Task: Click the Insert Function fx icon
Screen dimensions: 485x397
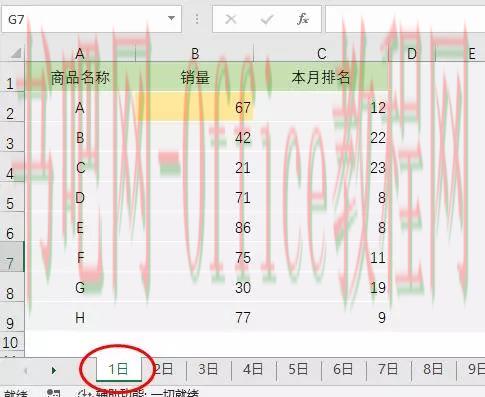Action: pos(302,19)
